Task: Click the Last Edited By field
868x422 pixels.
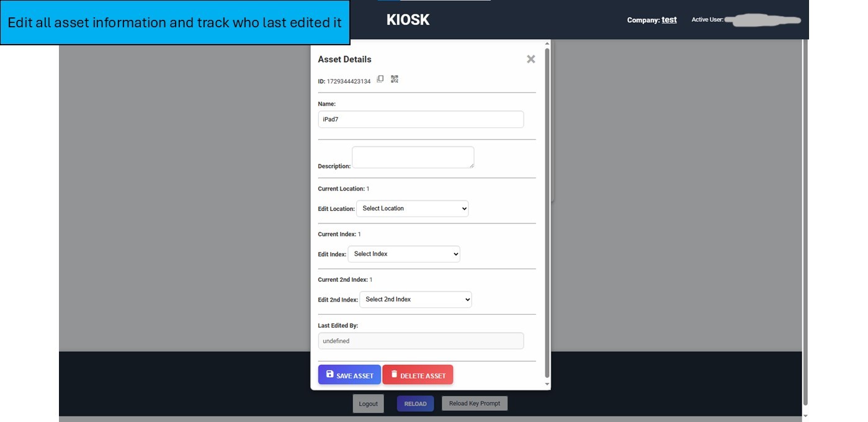Action: point(421,341)
